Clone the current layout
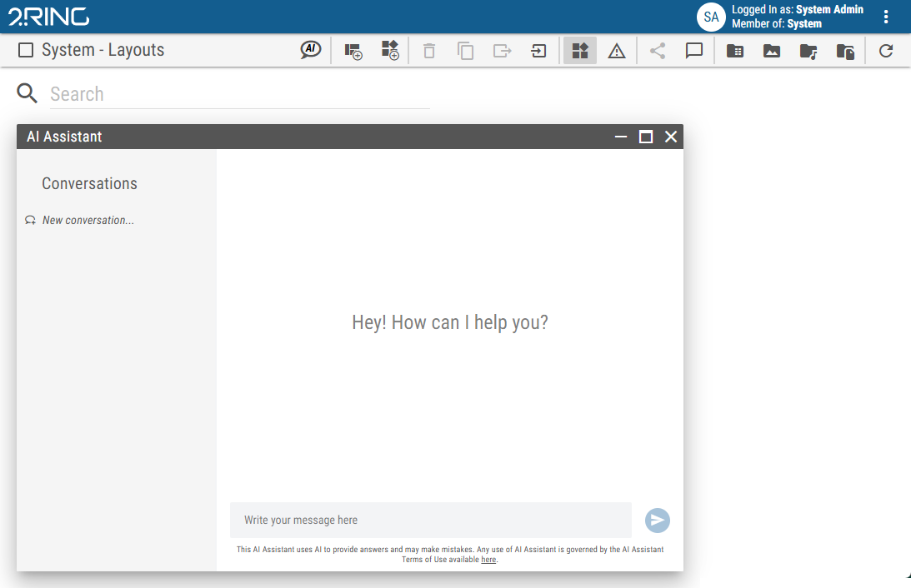The width and height of the screenshot is (911, 588). pos(465,51)
